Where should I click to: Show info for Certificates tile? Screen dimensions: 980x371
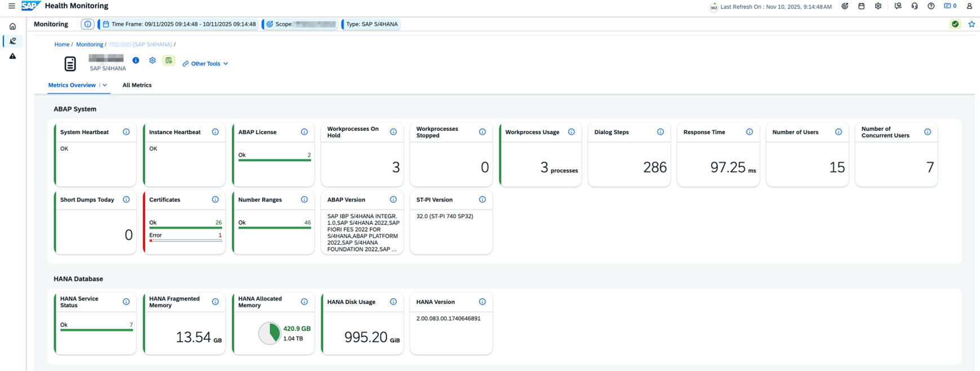tap(215, 200)
